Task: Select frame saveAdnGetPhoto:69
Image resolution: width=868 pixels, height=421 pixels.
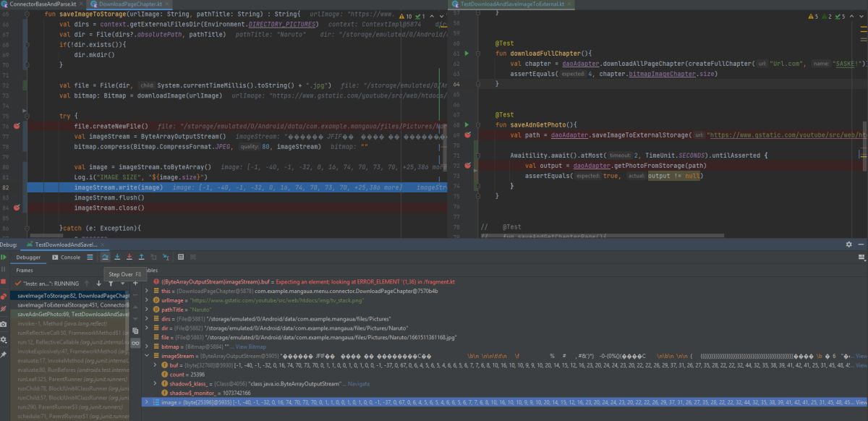Action: coord(70,314)
